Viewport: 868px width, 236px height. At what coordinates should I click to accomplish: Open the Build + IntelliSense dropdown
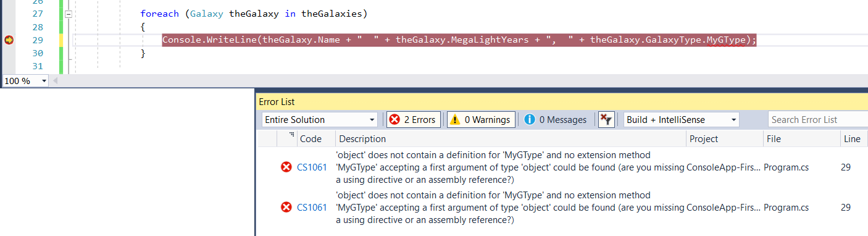pyautogui.click(x=681, y=120)
